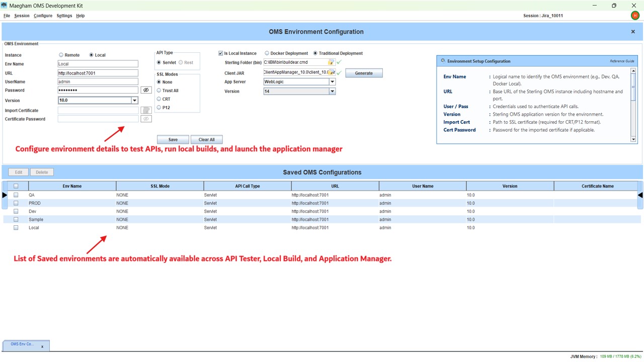The width and height of the screenshot is (644, 362).
Task: Expand the Version dropdown set to 14
Action: tap(332, 91)
